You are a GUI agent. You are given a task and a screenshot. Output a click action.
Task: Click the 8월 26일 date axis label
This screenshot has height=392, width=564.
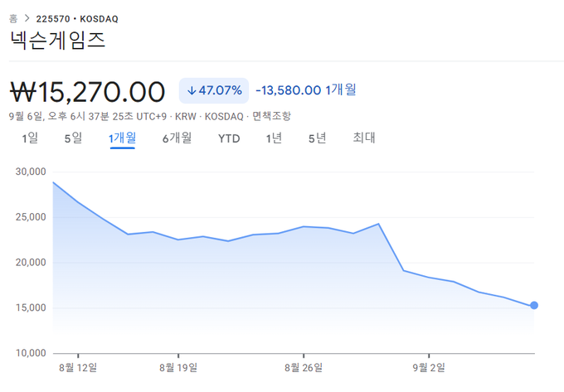click(x=303, y=365)
